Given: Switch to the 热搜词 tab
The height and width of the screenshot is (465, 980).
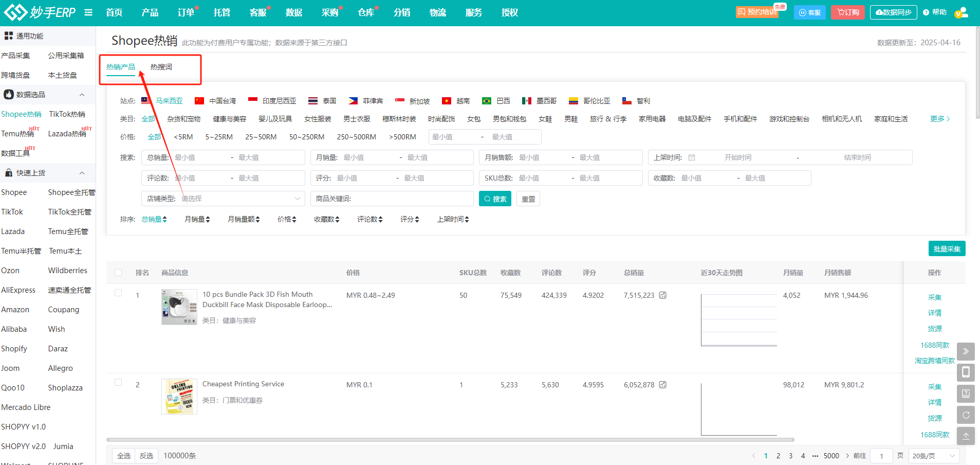Looking at the screenshot, I should tap(161, 67).
